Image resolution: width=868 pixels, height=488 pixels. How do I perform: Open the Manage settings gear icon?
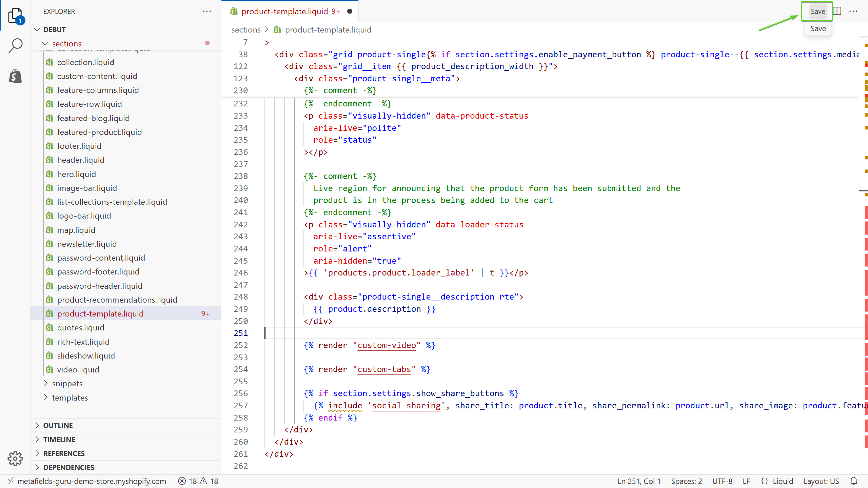tap(15, 459)
